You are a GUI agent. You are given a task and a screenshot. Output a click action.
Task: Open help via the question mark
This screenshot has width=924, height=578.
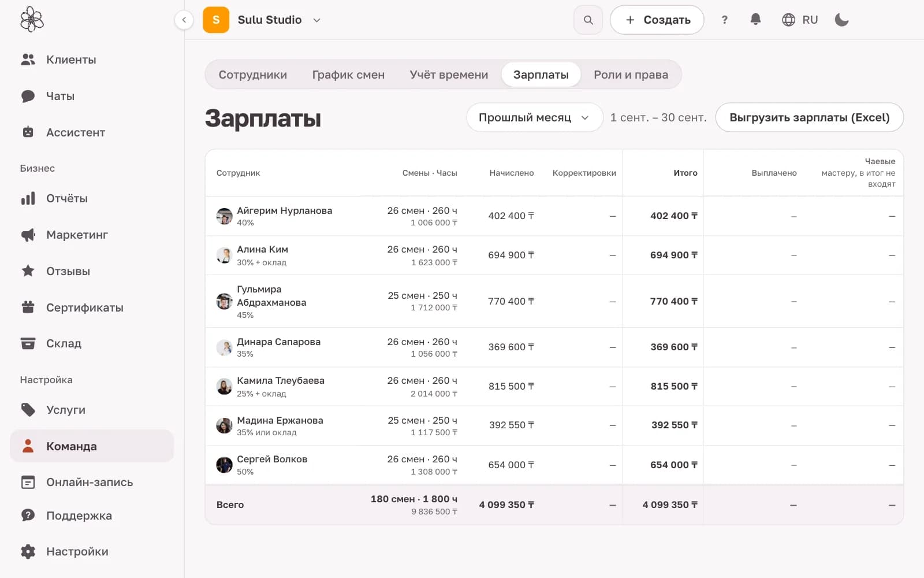[724, 20]
